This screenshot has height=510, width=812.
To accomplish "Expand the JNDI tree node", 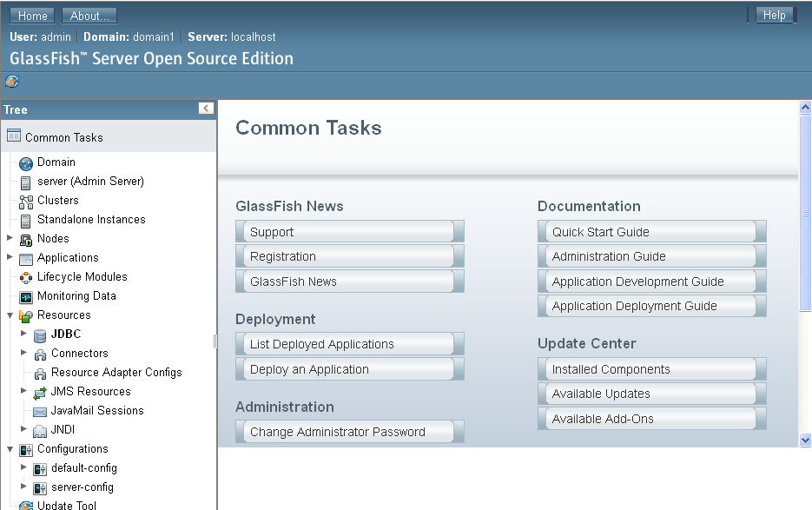I will (23, 428).
